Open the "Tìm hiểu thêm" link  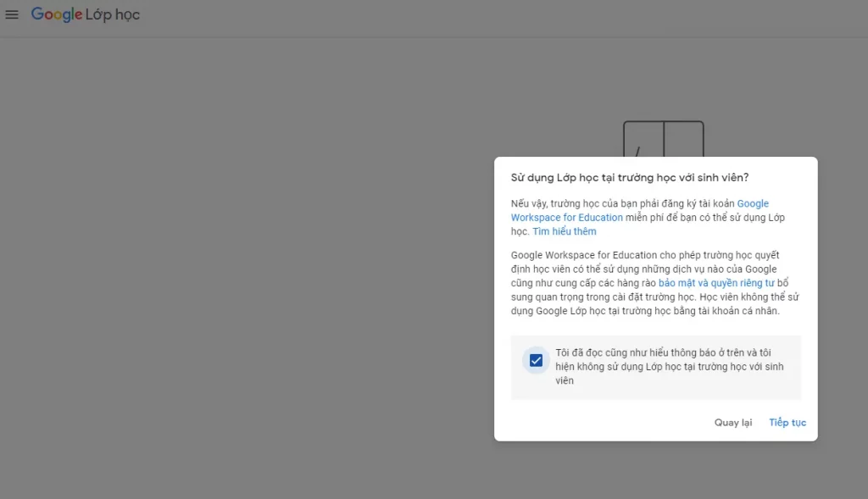point(564,231)
